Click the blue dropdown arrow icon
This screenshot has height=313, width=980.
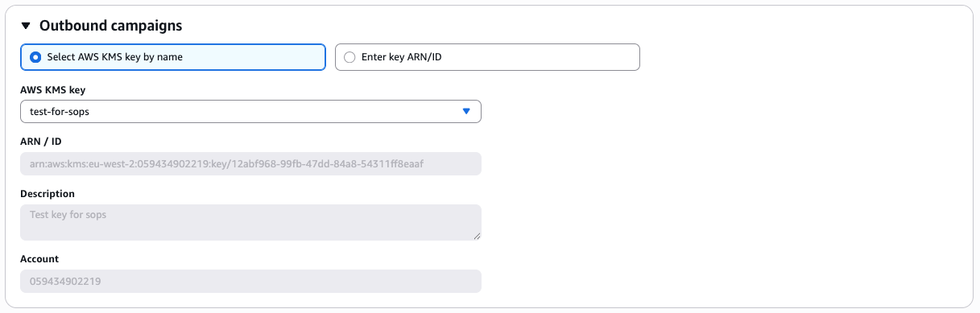point(465,112)
